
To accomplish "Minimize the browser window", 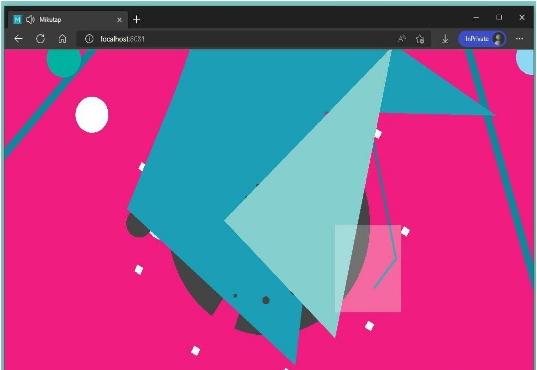I will [476, 17].
